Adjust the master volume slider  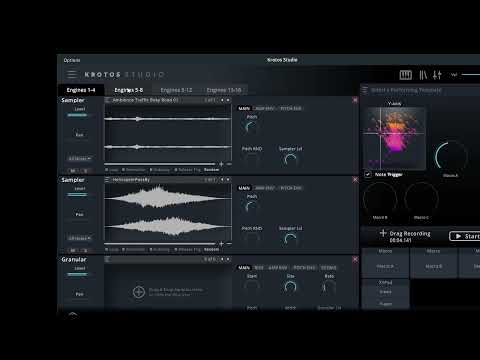[471, 75]
